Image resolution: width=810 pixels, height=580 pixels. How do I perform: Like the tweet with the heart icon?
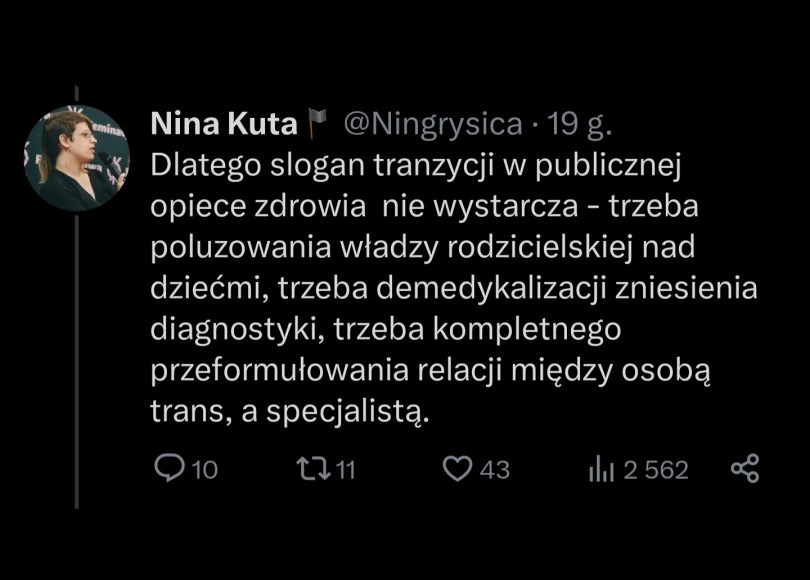457,468
